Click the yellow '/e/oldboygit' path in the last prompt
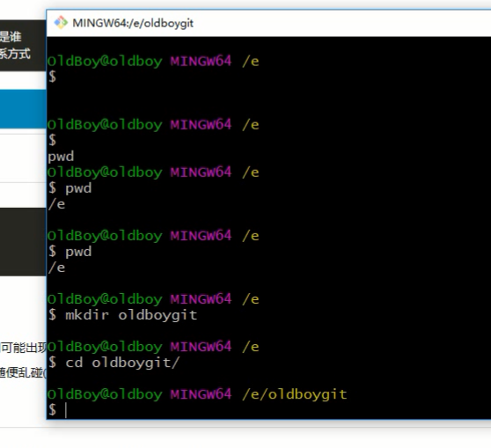Screen dimensions: 491x448 tap(295, 394)
